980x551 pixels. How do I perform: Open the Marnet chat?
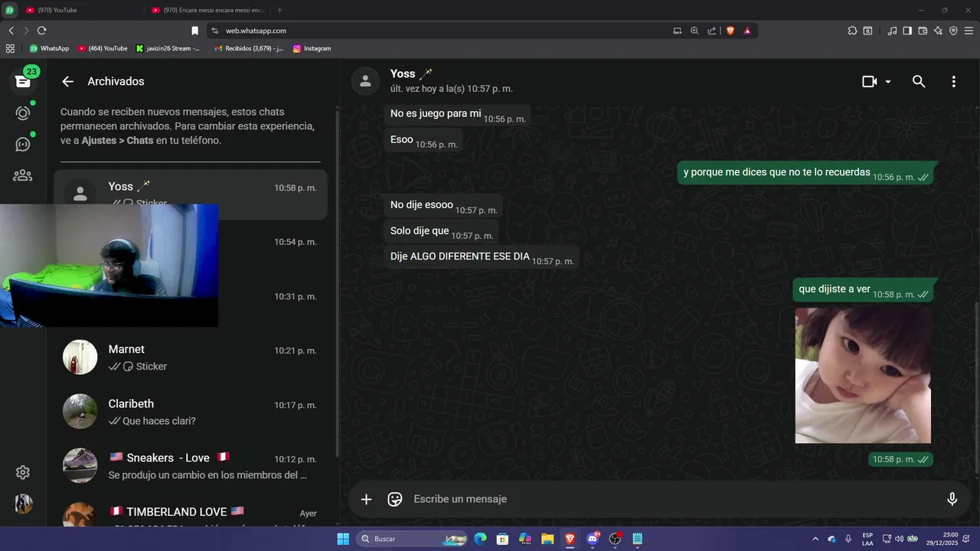(x=191, y=357)
